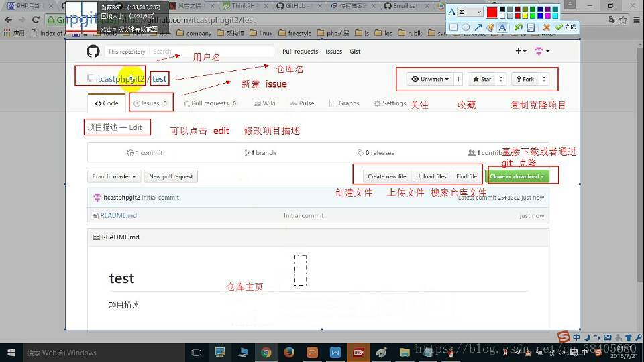Expand the Clone or download dropdown
This screenshot has height=362, width=644.
(x=517, y=176)
